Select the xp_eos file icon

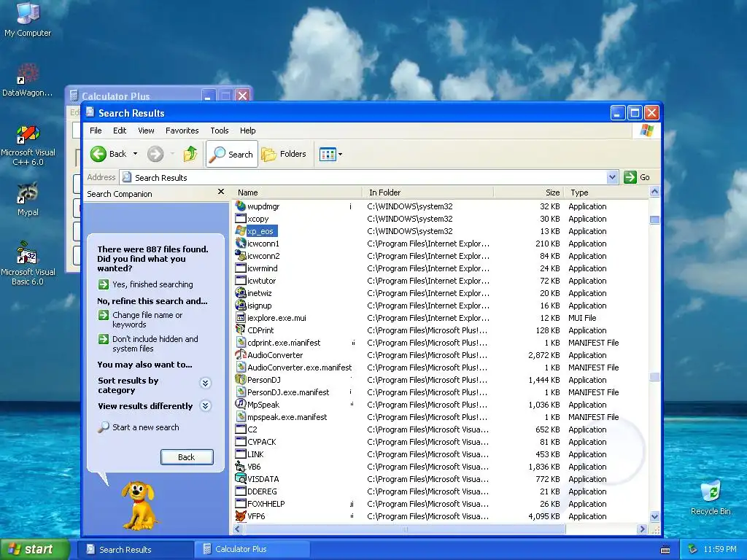[x=241, y=231]
